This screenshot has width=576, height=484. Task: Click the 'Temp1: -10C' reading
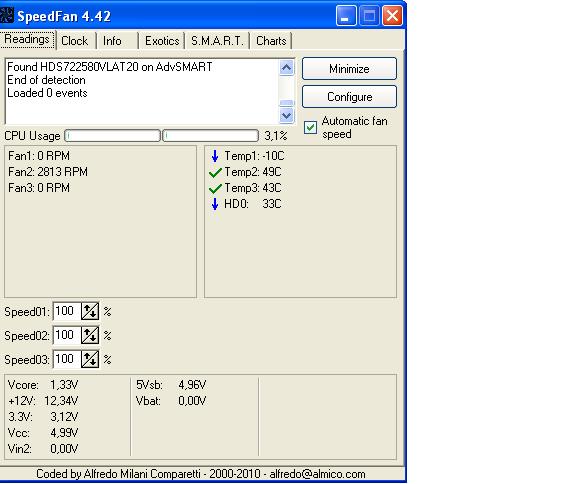point(254,156)
